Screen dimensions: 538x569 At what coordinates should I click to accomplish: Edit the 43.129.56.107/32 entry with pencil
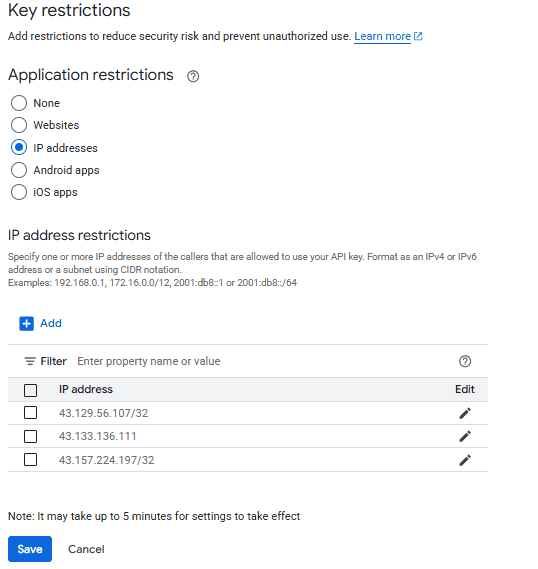(x=465, y=413)
